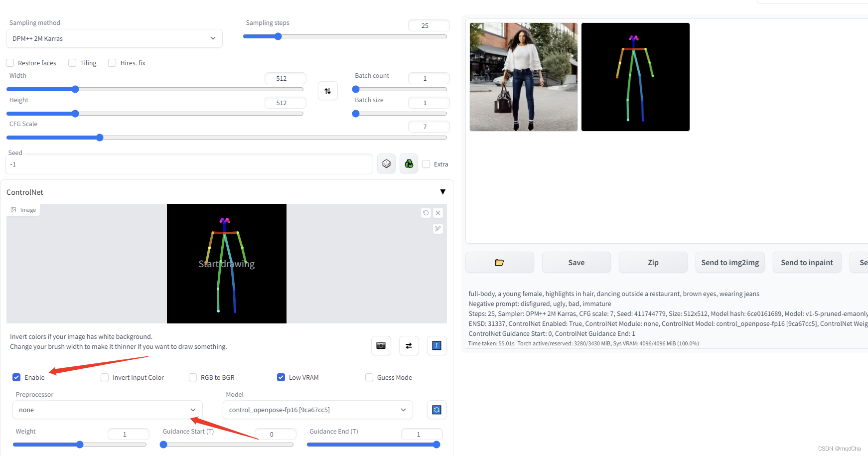Enable Tiling checkbox
868x456 pixels.
(x=72, y=63)
